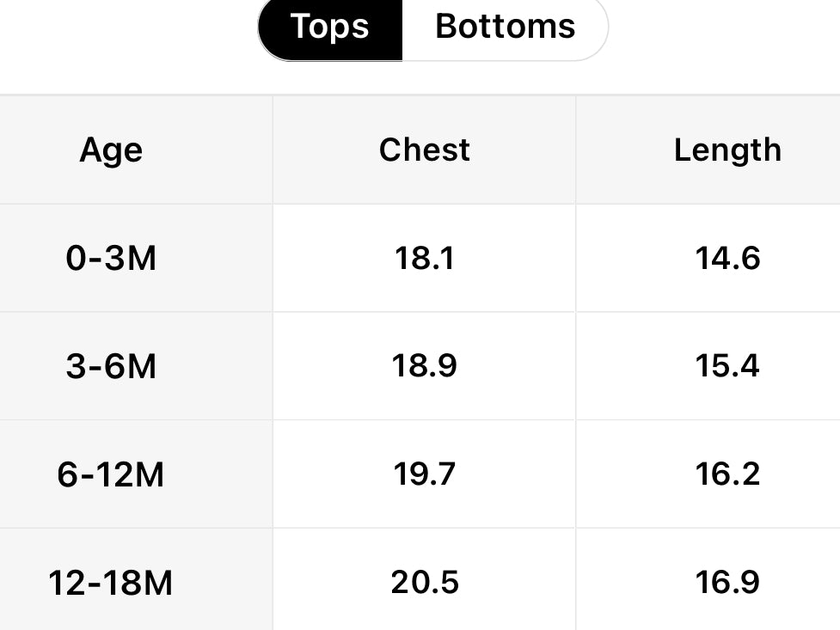Click the chest value 20.5
This screenshot has height=630, width=840.
coord(424,583)
